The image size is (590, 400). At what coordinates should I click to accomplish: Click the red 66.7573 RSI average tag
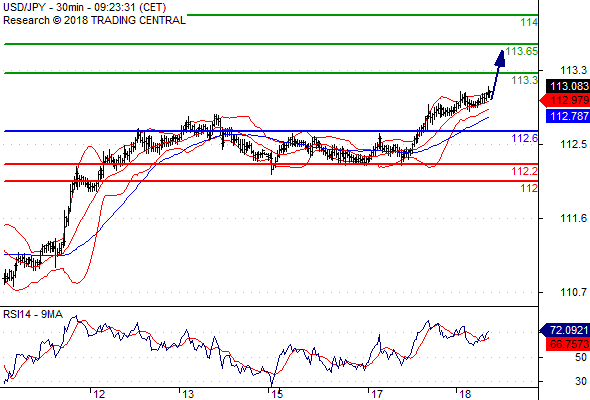coord(568,344)
